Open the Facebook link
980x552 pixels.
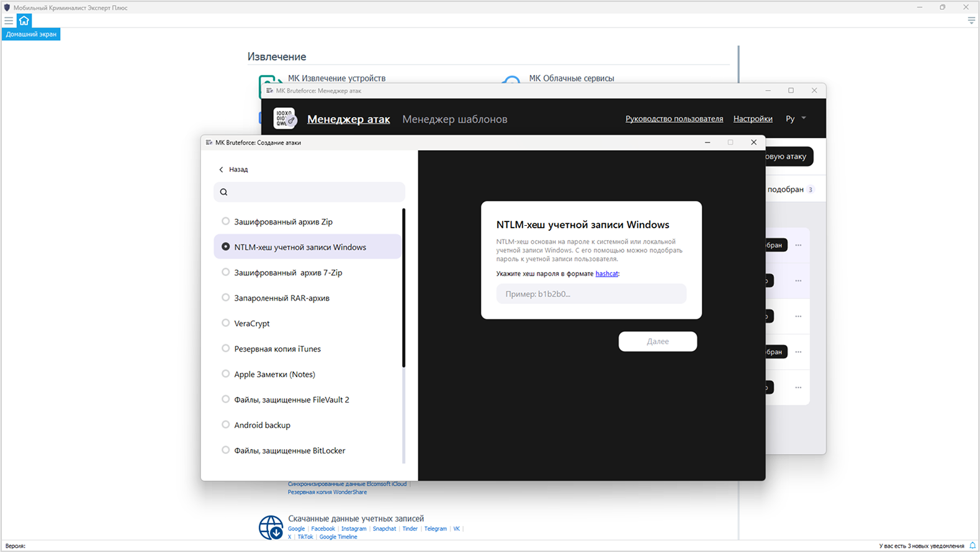(323, 529)
